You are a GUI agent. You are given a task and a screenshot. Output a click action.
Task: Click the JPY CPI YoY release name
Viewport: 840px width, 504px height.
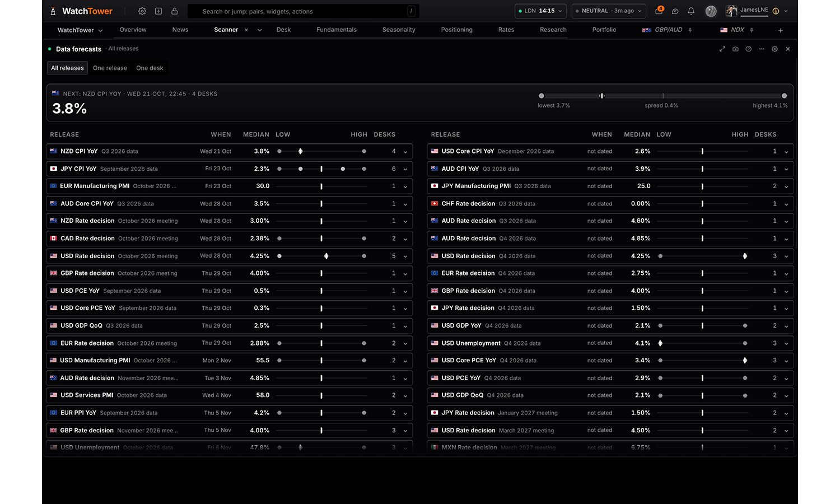tap(78, 169)
